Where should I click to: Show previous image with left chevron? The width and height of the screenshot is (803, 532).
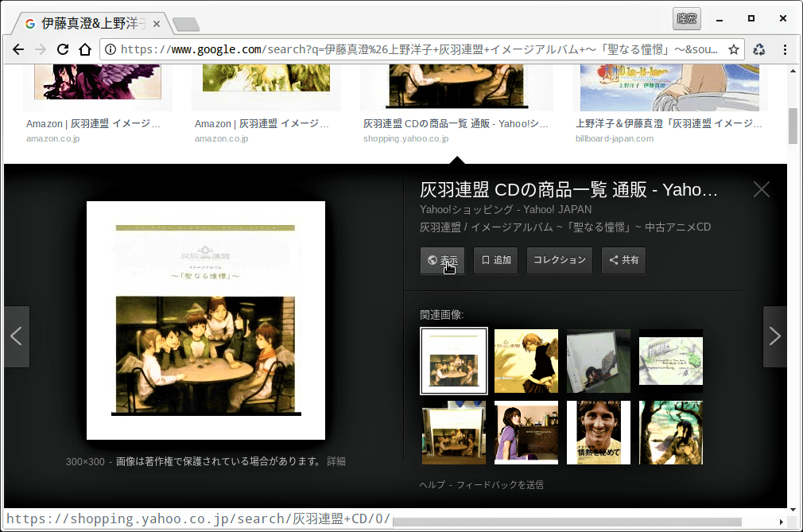coord(17,336)
